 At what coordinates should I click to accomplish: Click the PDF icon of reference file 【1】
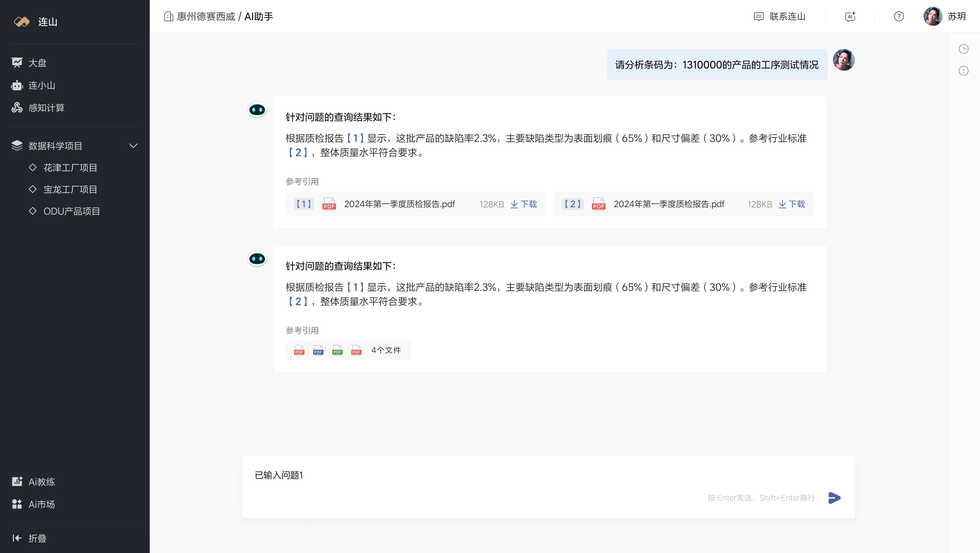(x=329, y=204)
